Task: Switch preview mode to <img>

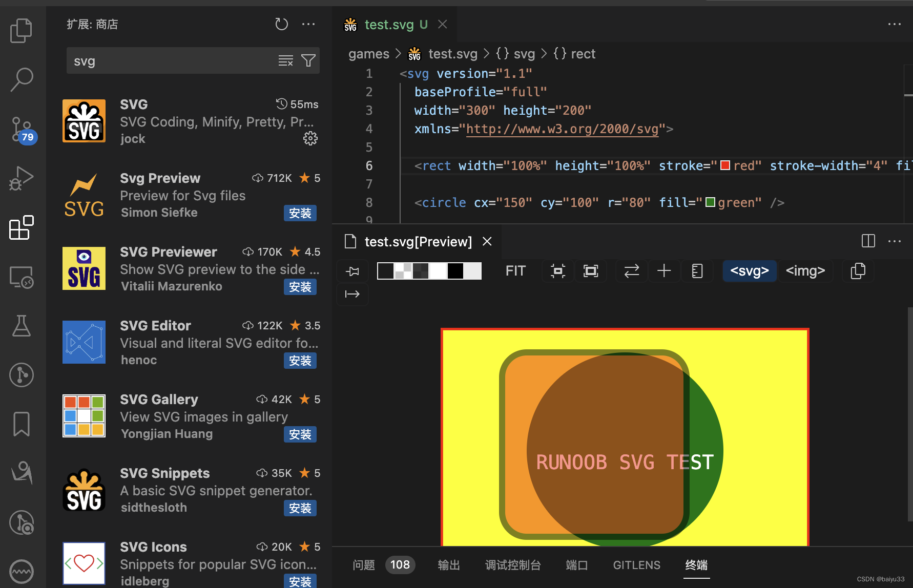Action: [x=805, y=271]
